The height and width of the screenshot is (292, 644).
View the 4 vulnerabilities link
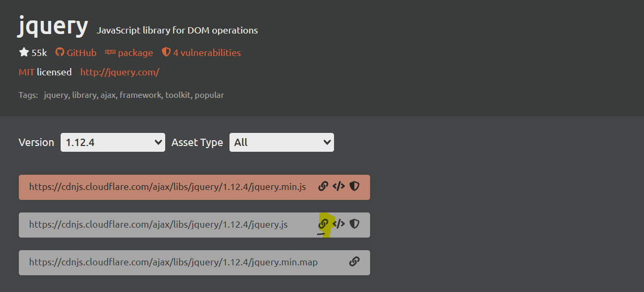[207, 53]
